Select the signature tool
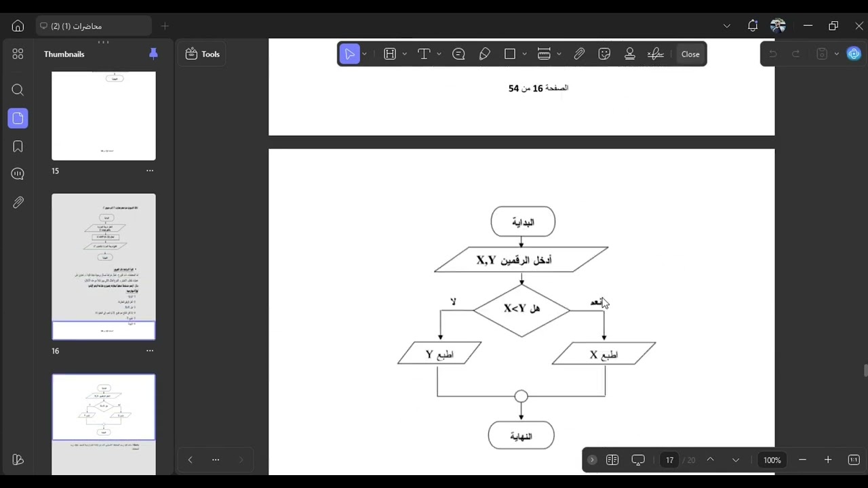The width and height of the screenshot is (868, 488). [x=655, y=54]
